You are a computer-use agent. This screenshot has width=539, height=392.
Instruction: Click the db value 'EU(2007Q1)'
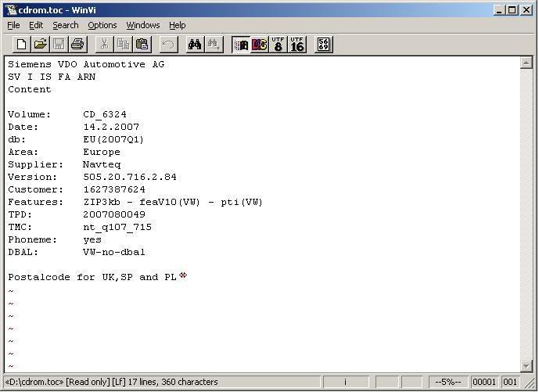click(113, 139)
